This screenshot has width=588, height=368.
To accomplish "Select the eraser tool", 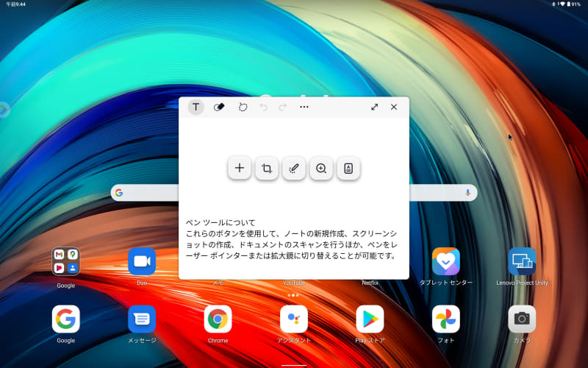I will [219, 107].
